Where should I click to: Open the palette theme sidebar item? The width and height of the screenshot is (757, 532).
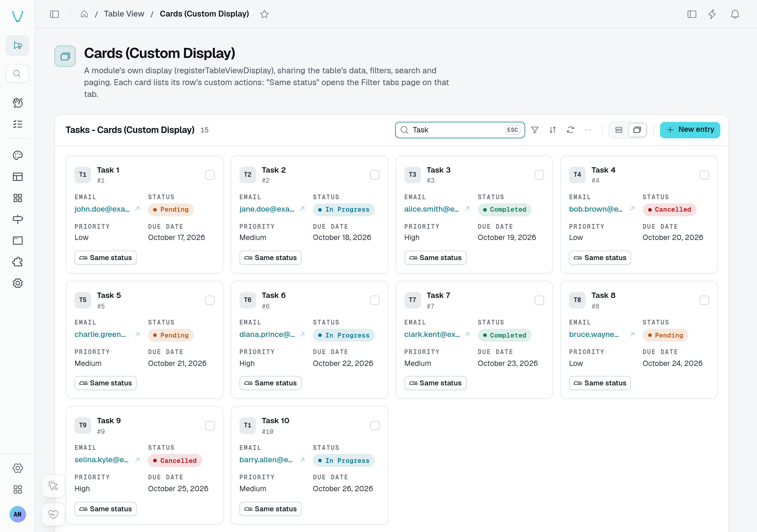coord(17,155)
